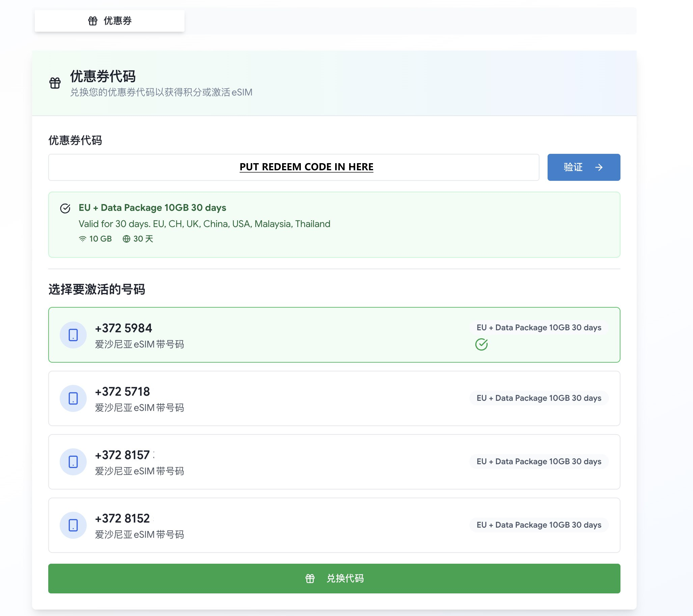The height and width of the screenshot is (616, 693).
Task: Click the wifi icon next to 10 GB
Action: pos(82,239)
